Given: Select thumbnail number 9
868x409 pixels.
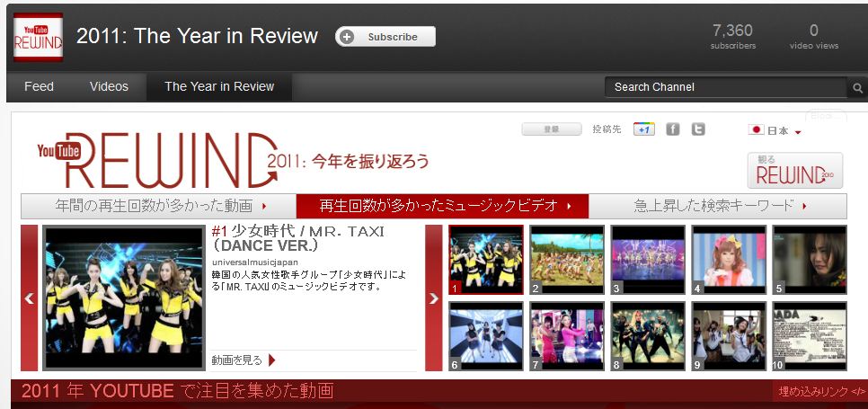Looking at the screenshot, I should click(729, 336).
